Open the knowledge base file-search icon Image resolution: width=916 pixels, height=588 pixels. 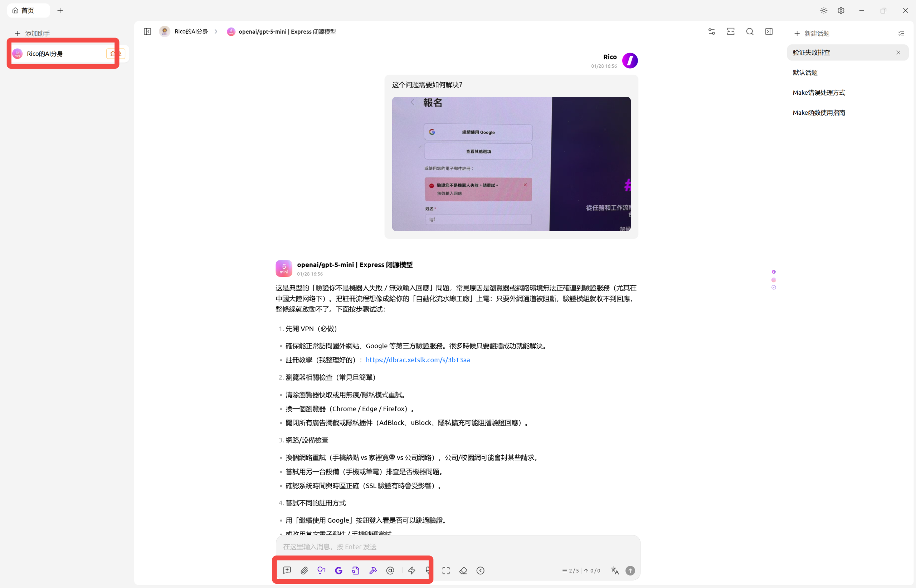356,570
